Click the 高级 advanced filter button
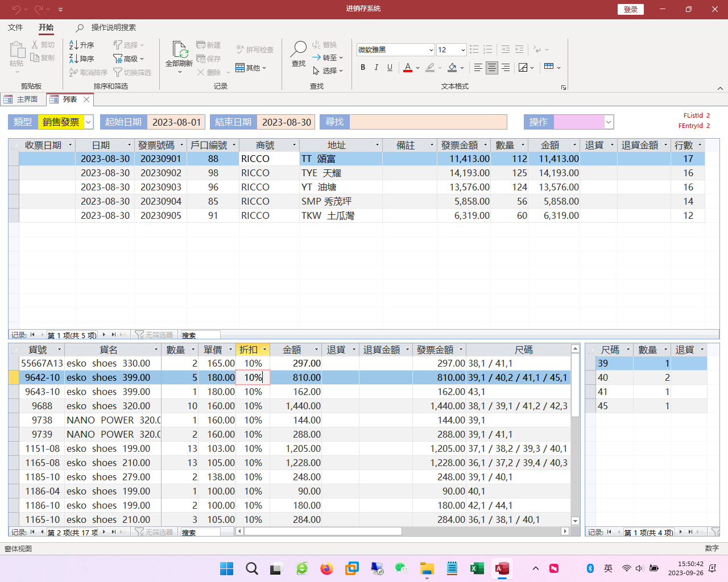 129,59
